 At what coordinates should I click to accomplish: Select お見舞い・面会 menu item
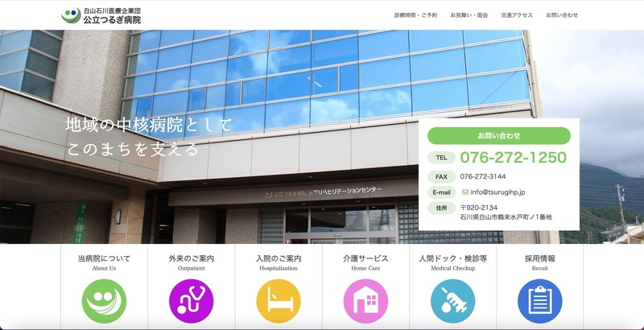(x=468, y=15)
